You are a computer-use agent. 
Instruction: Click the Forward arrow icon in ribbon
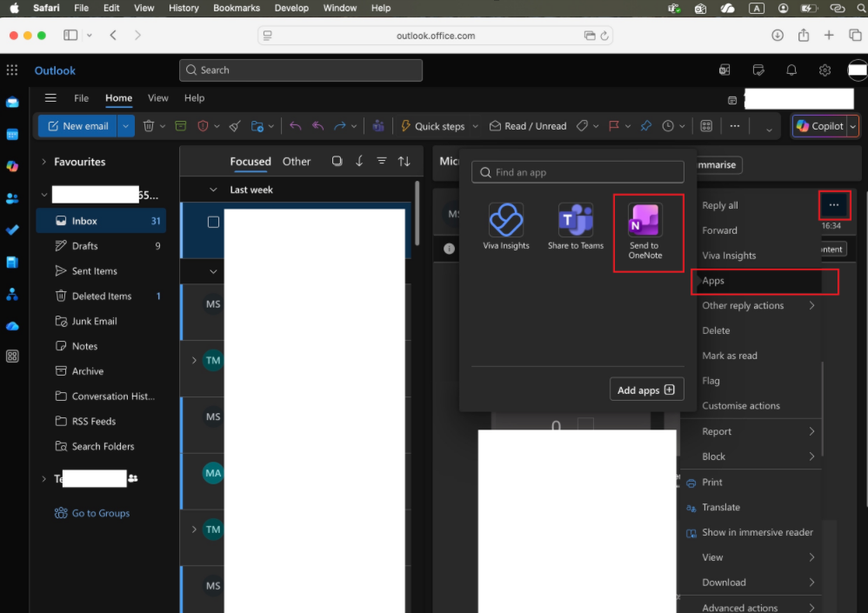[339, 126]
